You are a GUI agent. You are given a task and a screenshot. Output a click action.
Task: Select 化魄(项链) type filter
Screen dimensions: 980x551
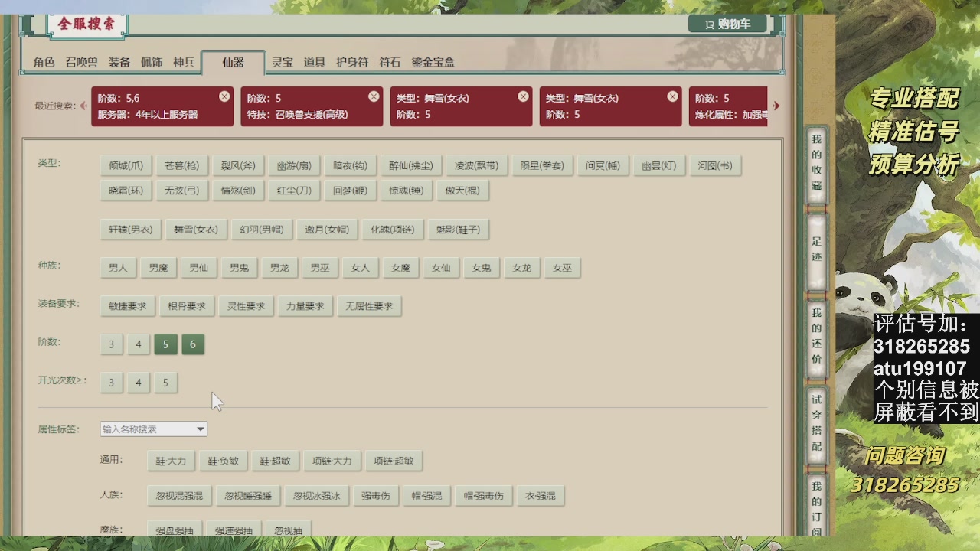pyautogui.click(x=392, y=229)
